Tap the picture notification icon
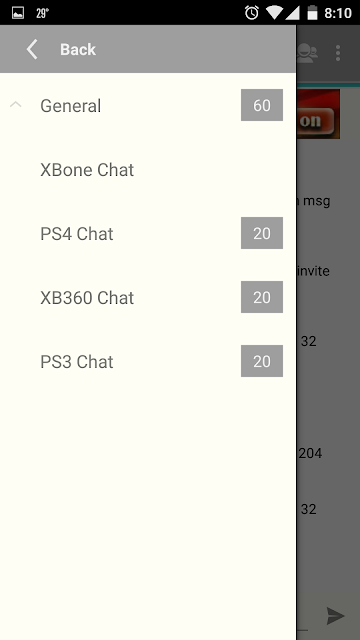Viewport: 360px width, 640px height. tap(18, 13)
